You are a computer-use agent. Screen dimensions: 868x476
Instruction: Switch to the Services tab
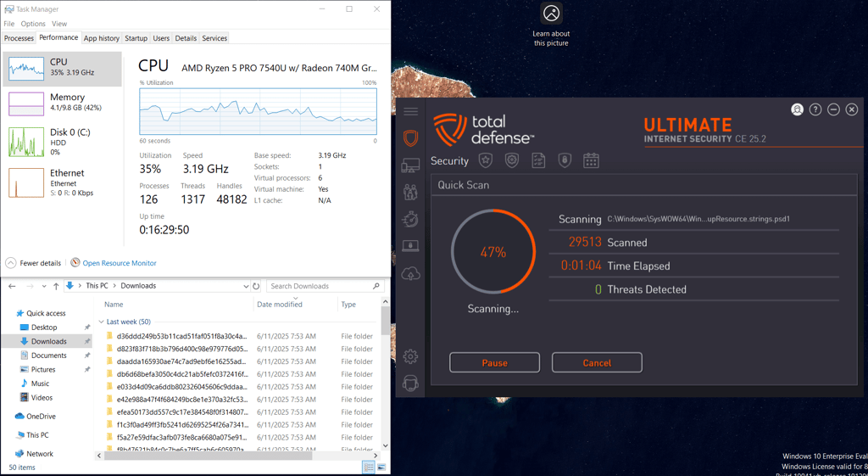(x=214, y=38)
